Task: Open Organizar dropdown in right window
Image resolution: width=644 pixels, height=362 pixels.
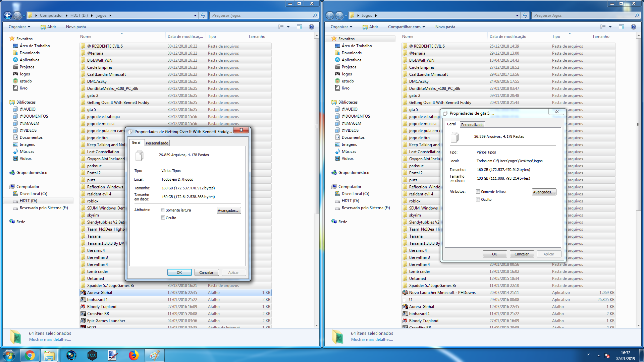Action: click(341, 27)
